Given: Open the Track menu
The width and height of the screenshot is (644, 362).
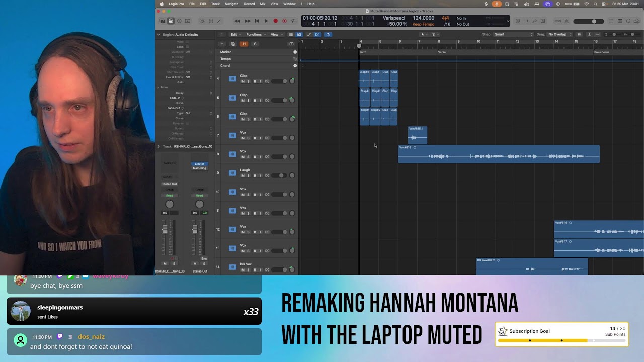Looking at the screenshot, I should click(215, 4).
